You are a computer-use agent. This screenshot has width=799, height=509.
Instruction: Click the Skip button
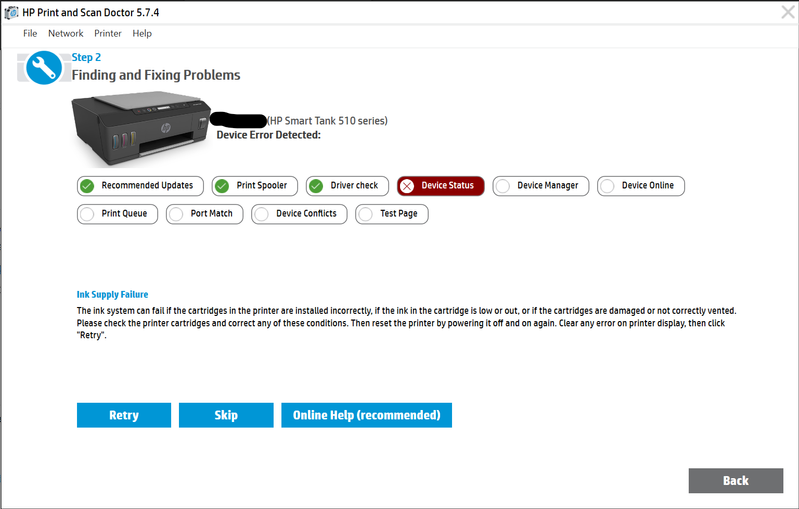pyautogui.click(x=226, y=415)
